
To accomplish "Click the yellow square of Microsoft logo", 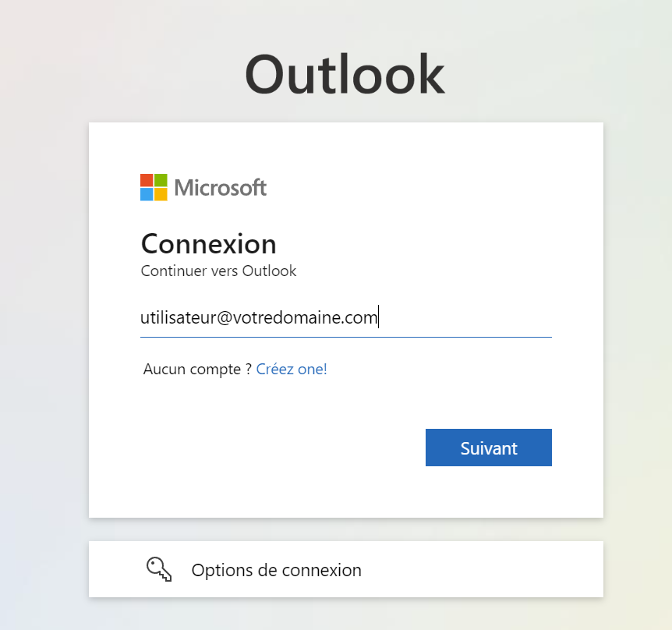I will [x=161, y=194].
